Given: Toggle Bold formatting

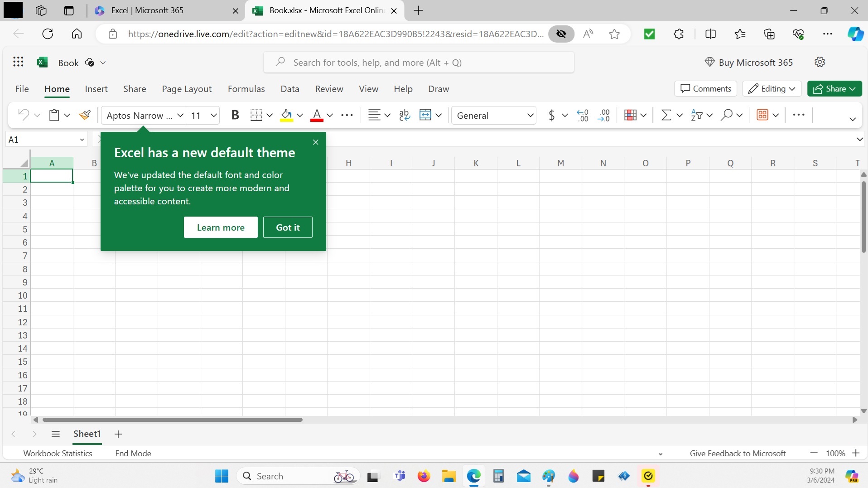Looking at the screenshot, I should [235, 115].
